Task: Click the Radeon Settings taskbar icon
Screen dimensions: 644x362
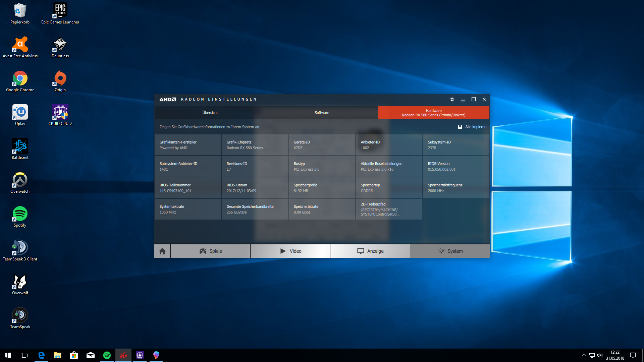Action: (123, 355)
